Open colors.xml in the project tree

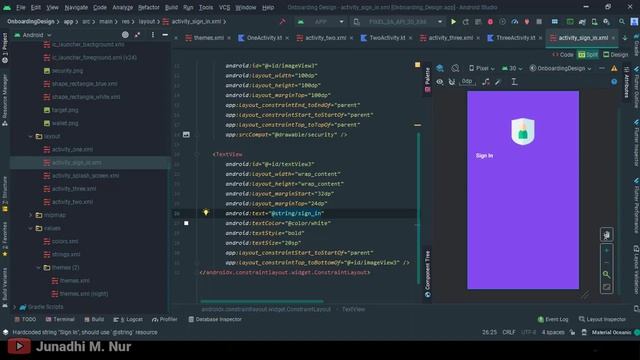(x=61, y=241)
